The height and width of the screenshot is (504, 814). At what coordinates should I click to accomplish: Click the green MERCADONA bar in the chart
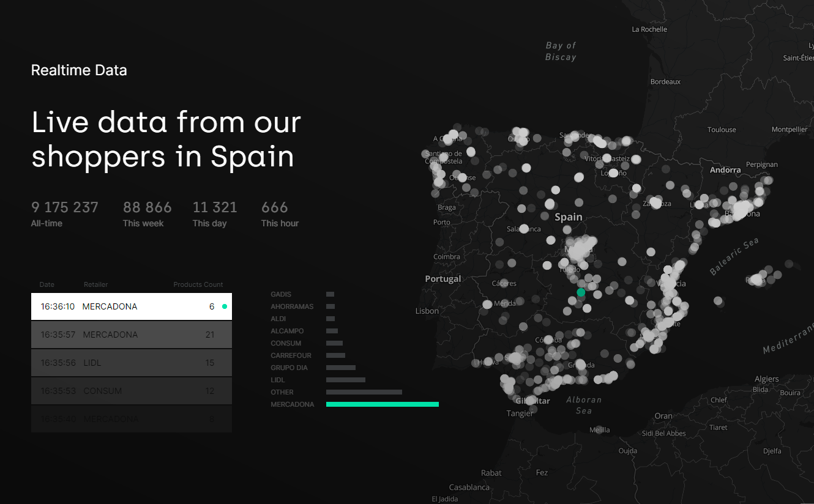[x=382, y=404]
